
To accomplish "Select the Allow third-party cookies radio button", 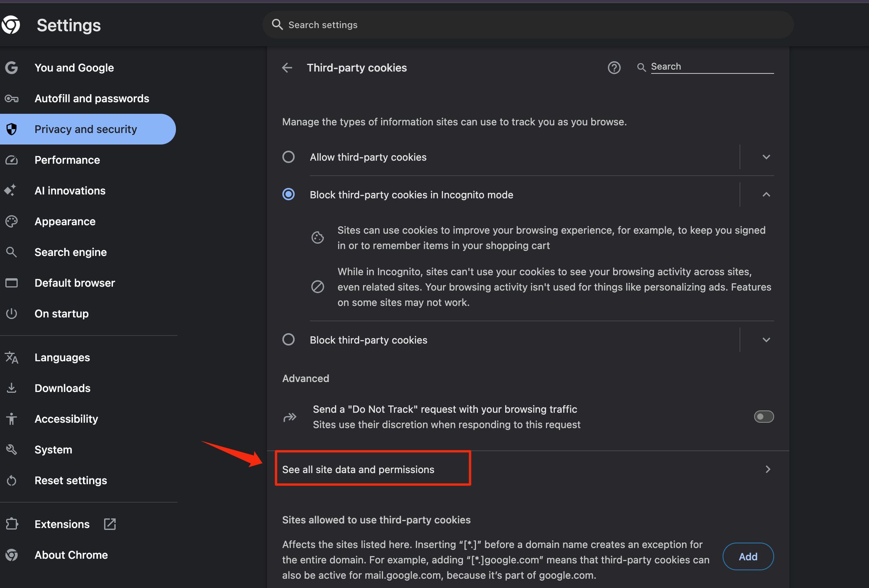I will (289, 157).
